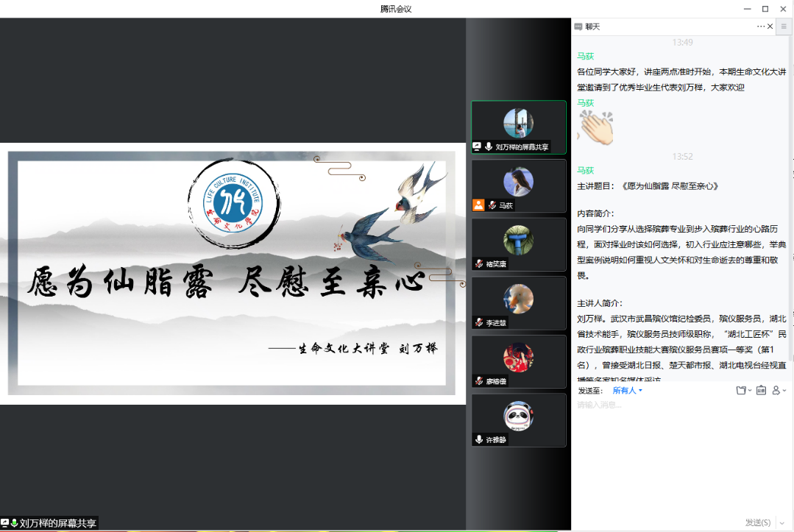Image resolution: width=794 pixels, height=532 pixels.
Task: Click the screen share icon on 刘万样's tile
Action: (477, 146)
